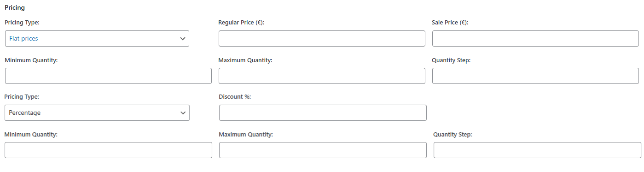This screenshot has width=644, height=172.
Task: Click Minimum Quantity label under Percentage dropdown
Action: coord(31,135)
